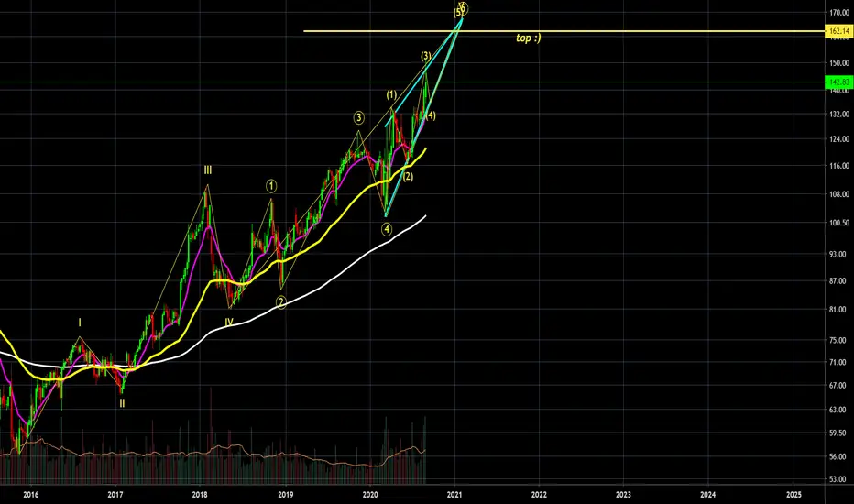Select the circled 2 wave label

pos(281,301)
